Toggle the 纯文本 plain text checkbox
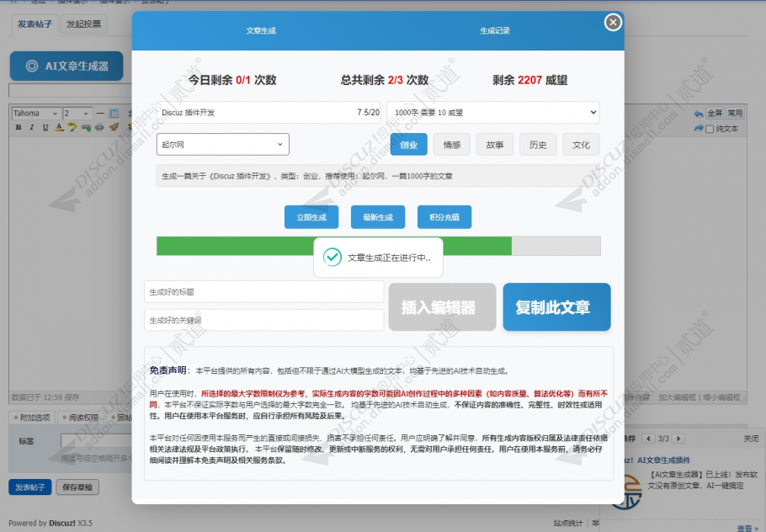This screenshot has width=766, height=532. click(x=710, y=129)
